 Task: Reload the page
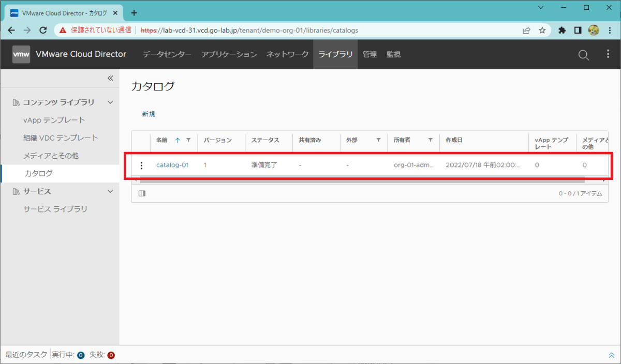tap(44, 31)
